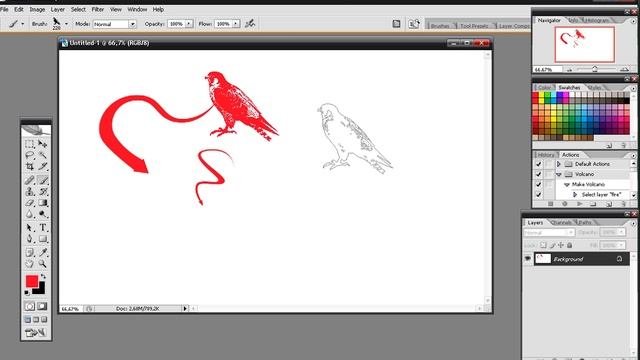Click the black background color swatch
This screenshot has width=640, height=360.
click(40, 289)
